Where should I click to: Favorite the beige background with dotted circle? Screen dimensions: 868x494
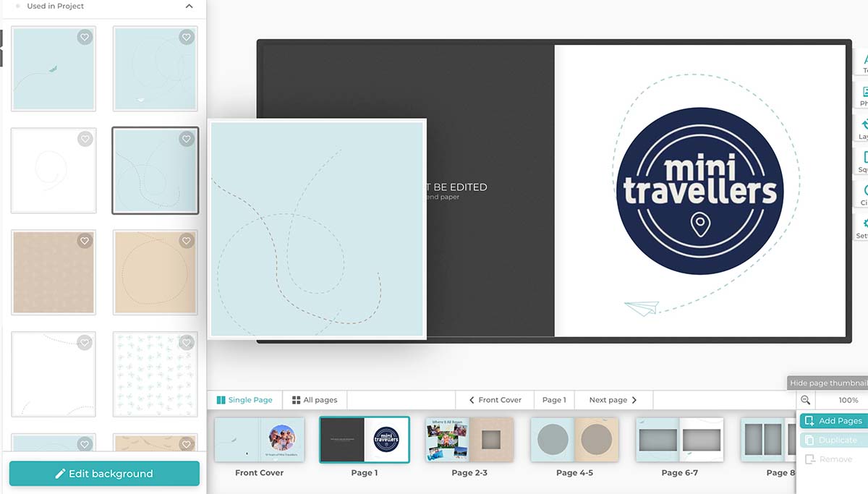pos(187,241)
